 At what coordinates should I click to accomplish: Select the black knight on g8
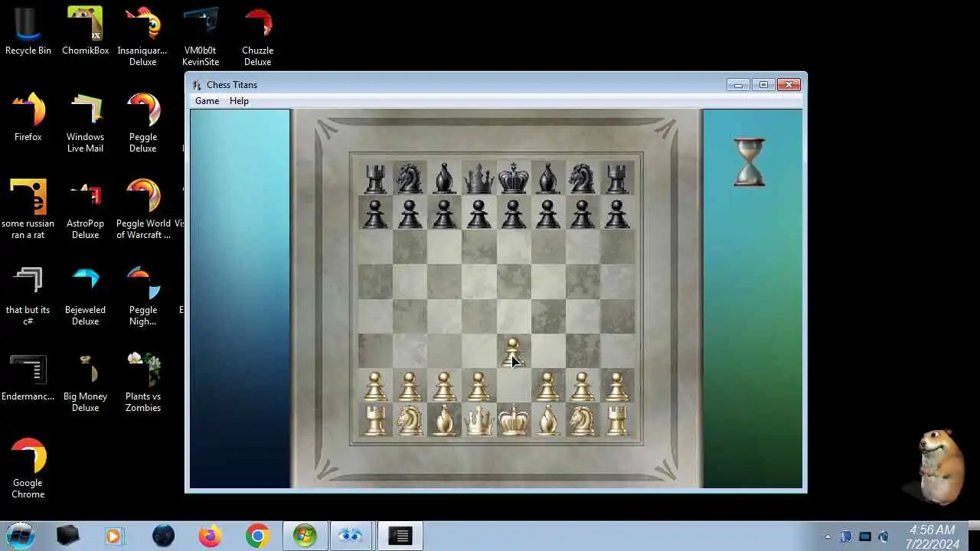click(582, 179)
